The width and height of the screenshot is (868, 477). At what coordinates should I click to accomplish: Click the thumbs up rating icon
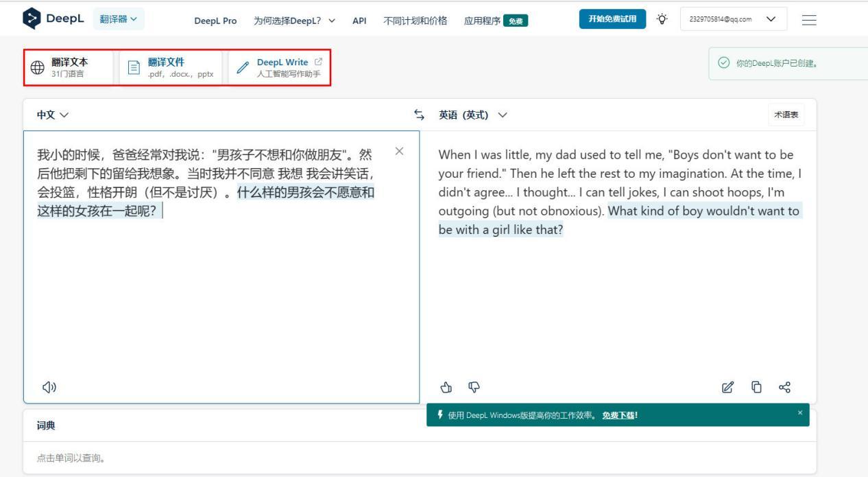click(446, 387)
